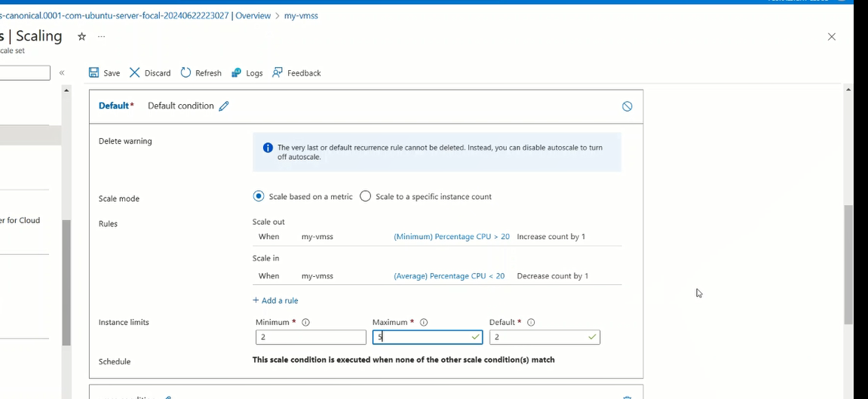Open the scale out Percentage CPU > 20 rule
868x399 pixels.
point(451,237)
